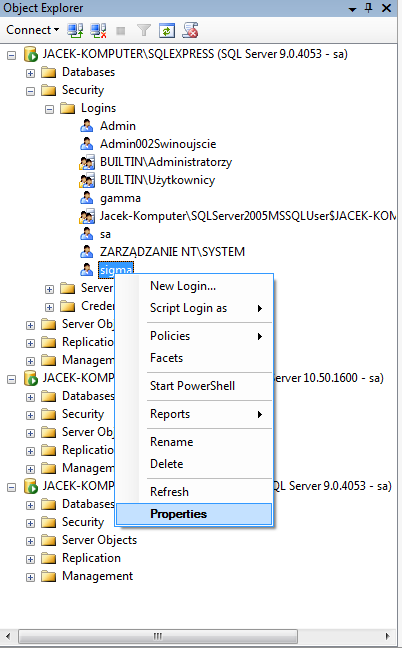Click the Replication folder icon of third server
Screen dimensions: 402x648
click(49, 558)
